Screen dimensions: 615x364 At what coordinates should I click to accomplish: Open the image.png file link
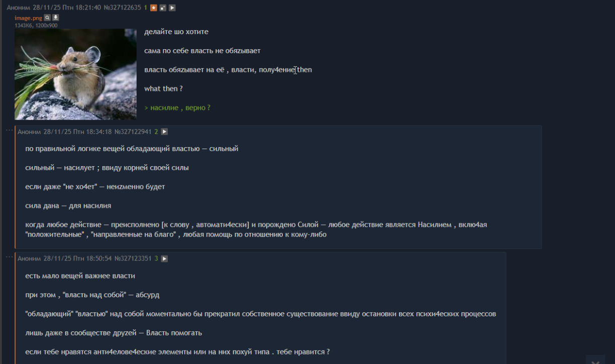tap(28, 18)
